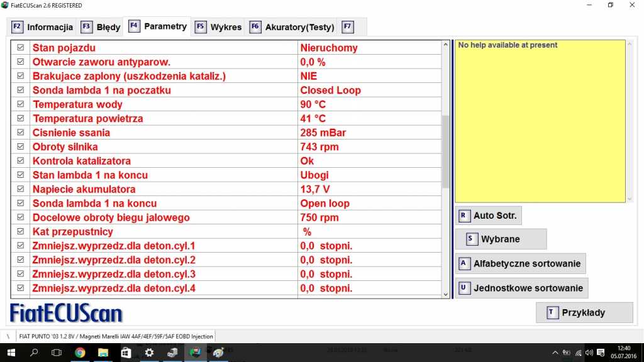Open Google Chrome from the taskbar

coord(80,353)
